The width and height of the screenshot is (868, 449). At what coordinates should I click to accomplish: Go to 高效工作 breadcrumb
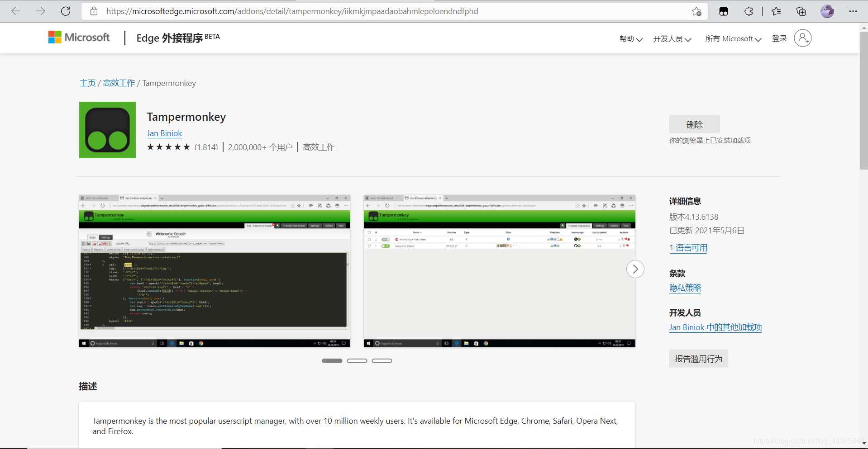click(119, 83)
